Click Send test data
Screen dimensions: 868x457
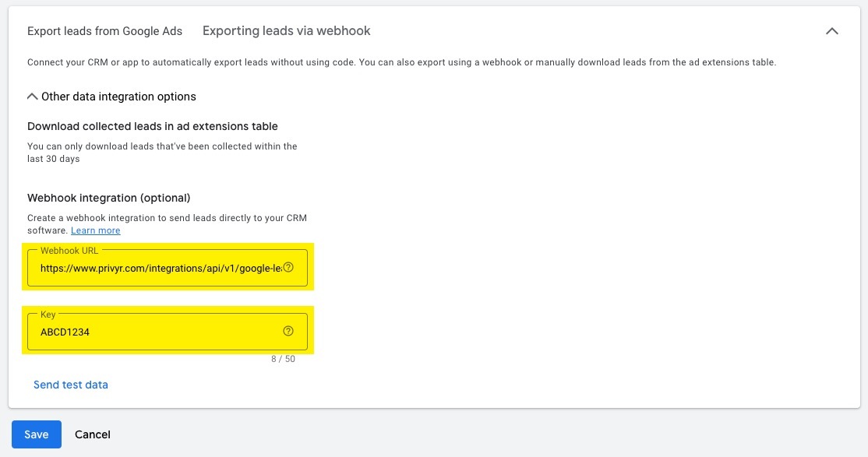pos(71,385)
